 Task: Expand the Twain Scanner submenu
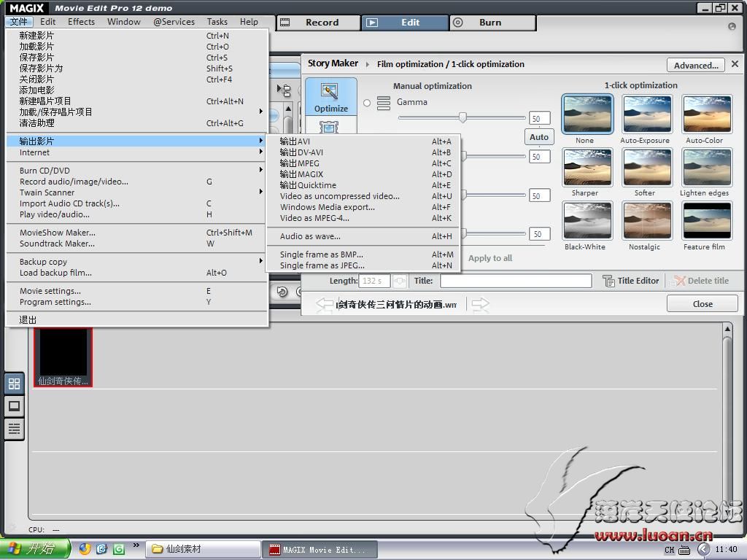tap(136, 192)
